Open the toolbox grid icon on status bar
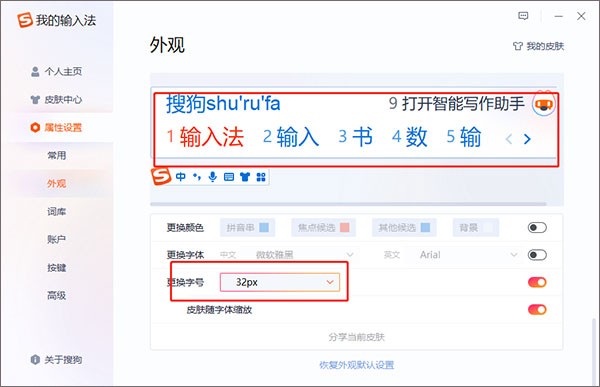This screenshot has width=600, height=387. click(261, 177)
